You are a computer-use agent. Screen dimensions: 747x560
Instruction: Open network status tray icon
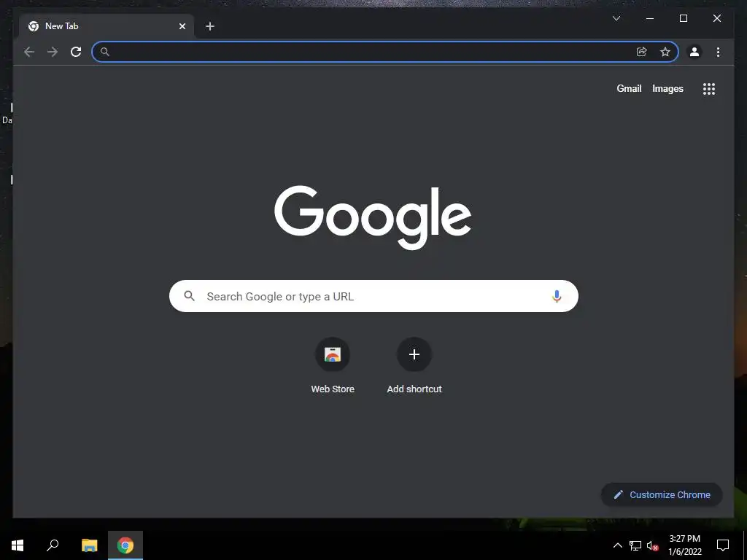[x=635, y=545]
